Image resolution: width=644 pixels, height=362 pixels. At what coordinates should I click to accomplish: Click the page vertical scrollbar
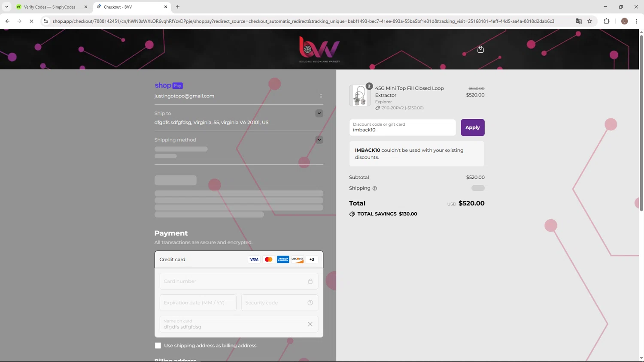641,122
